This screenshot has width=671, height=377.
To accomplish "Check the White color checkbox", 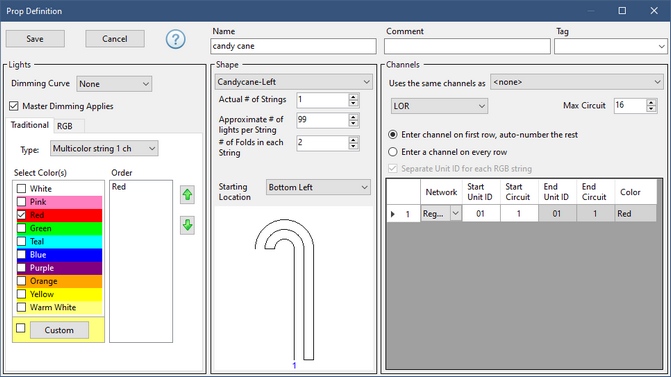I will point(21,188).
